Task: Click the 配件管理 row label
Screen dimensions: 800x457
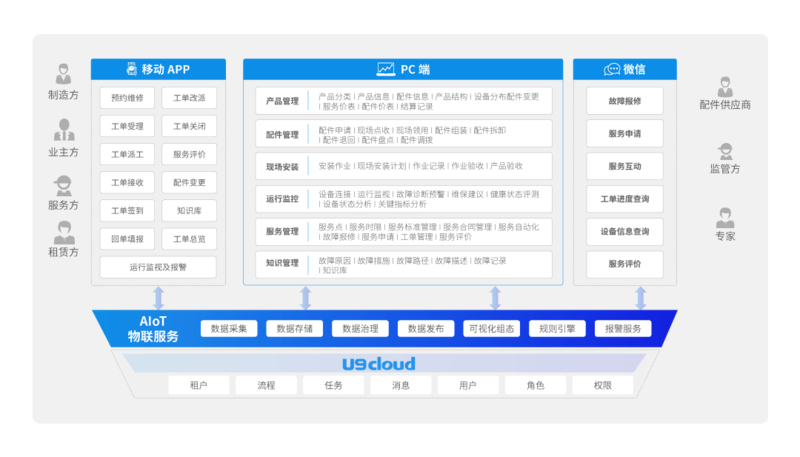Action: tap(282, 135)
